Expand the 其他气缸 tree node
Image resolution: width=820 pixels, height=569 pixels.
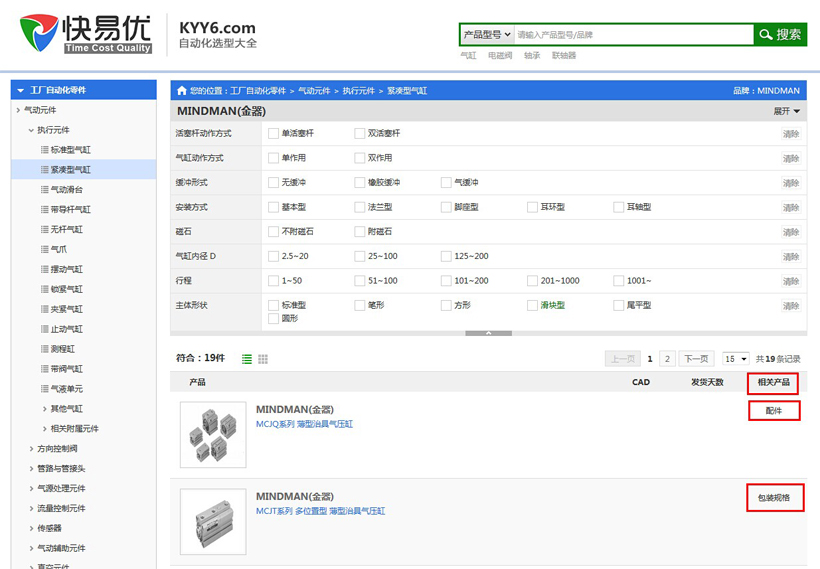tap(44, 408)
